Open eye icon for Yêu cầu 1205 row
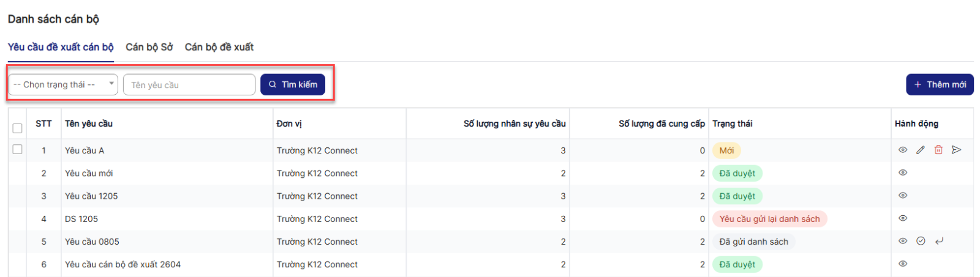The height and width of the screenshot is (277, 980). (x=902, y=196)
